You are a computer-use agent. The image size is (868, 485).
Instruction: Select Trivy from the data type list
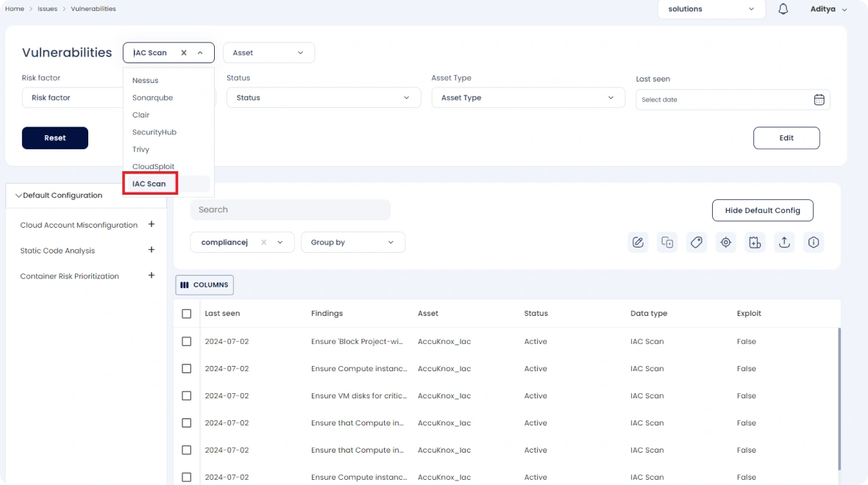141,149
